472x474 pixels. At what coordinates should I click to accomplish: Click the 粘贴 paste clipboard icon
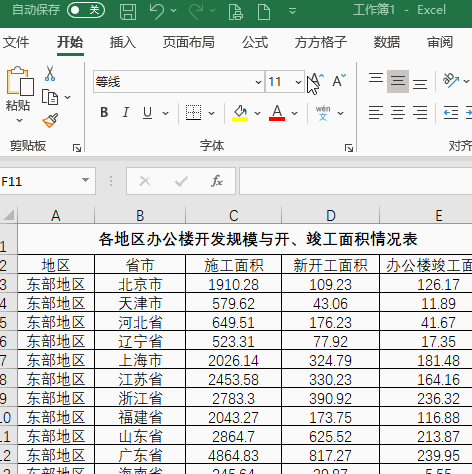click(x=20, y=81)
